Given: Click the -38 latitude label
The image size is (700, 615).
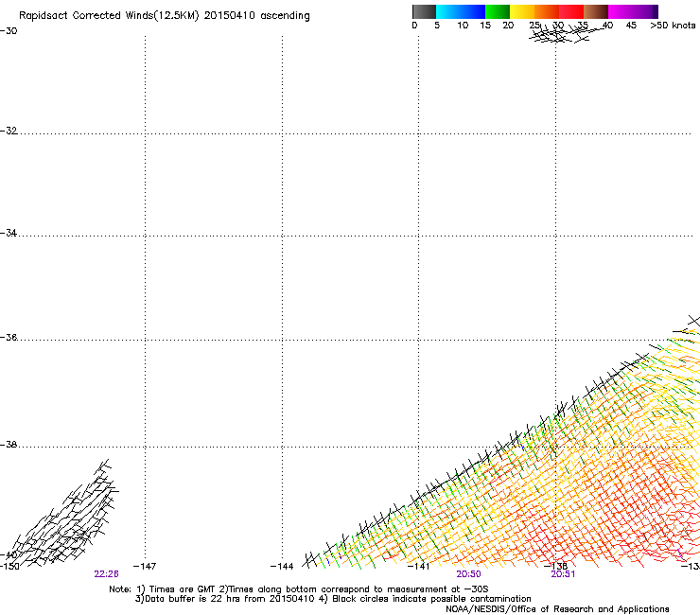Looking at the screenshot, I should click(9, 445).
